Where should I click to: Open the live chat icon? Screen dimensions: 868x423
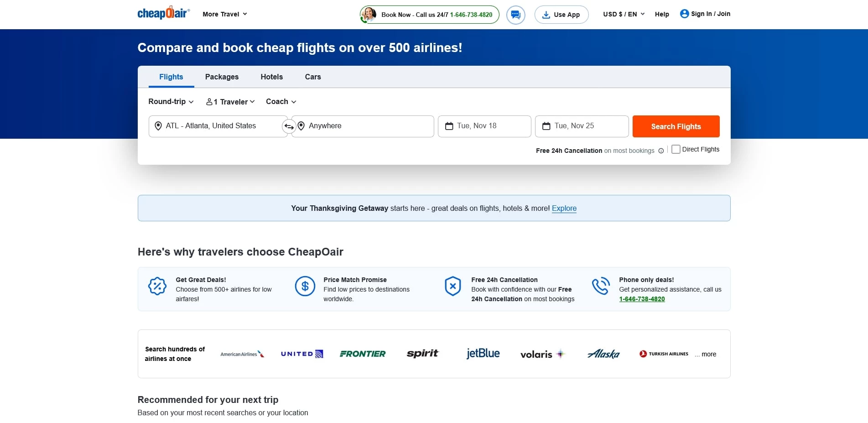pyautogui.click(x=515, y=15)
